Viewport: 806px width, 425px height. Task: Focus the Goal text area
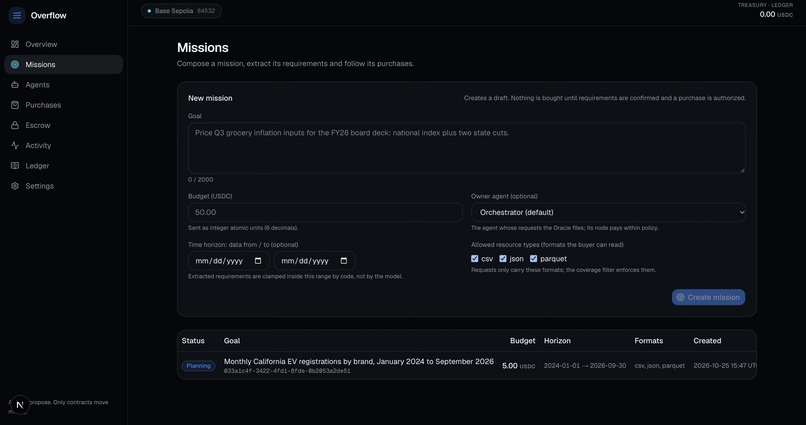pos(467,148)
